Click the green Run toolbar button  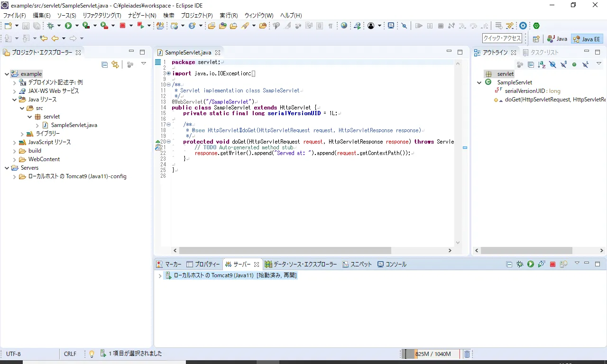coord(68,26)
